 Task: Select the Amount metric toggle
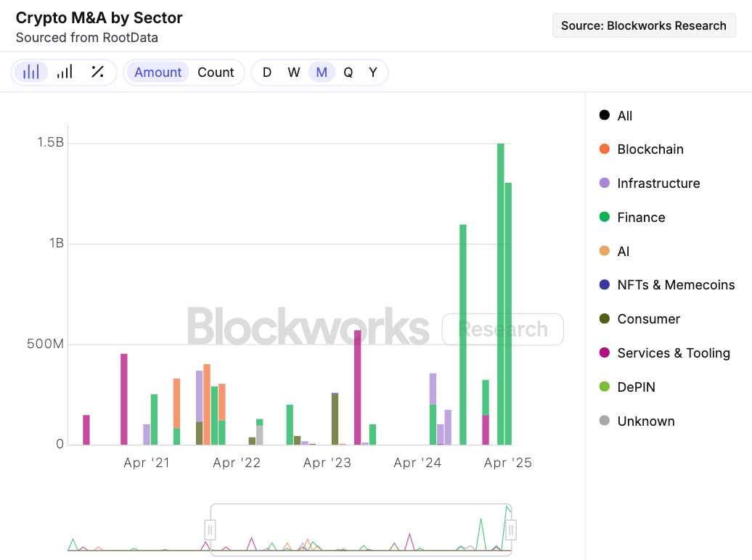(x=158, y=72)
